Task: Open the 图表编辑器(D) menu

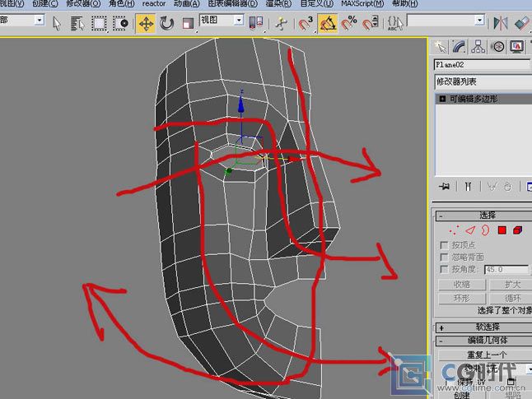Action: 233,4
